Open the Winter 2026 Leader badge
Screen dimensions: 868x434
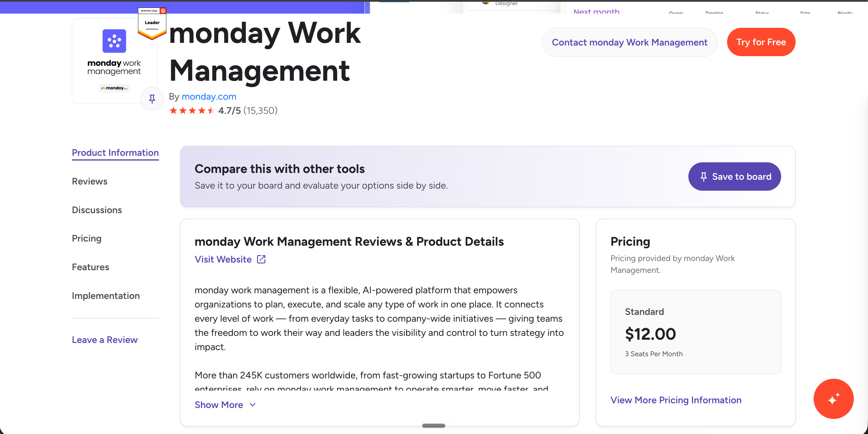pos(152,23)
